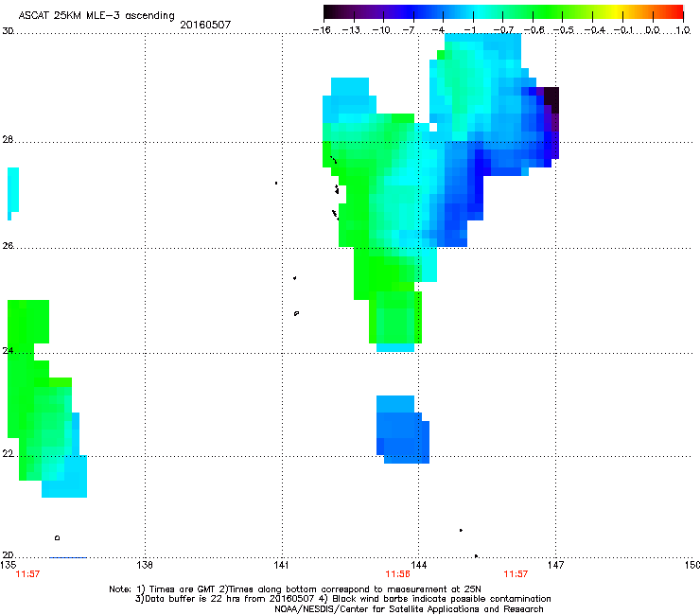Image resolution: width=700 pixels, height=615 pixels.
Task: Select the date 20160507 below the title
Action: click(205, 25)
